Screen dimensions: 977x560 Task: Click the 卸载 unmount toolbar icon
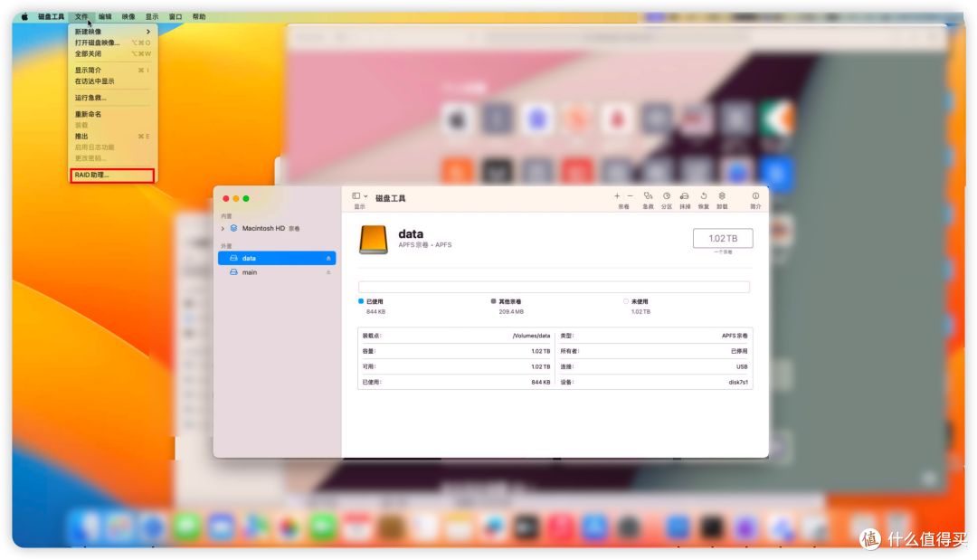click(x=722, y=196)
